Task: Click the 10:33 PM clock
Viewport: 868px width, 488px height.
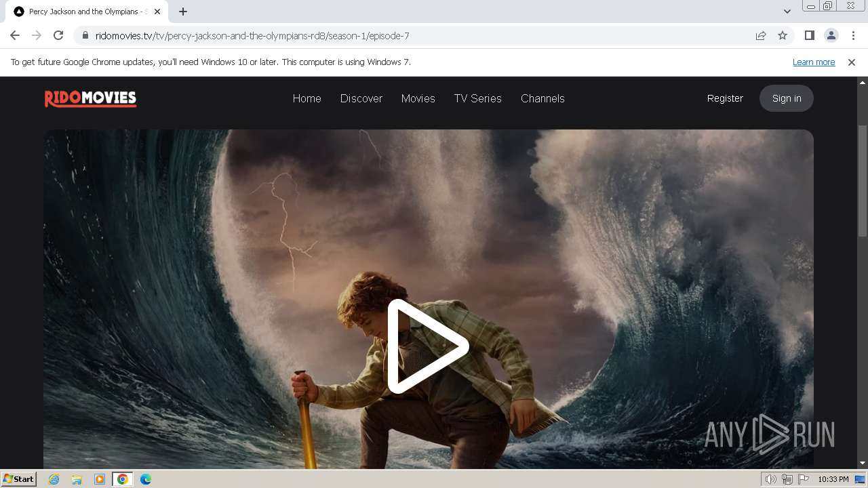Action: [833, 479]
